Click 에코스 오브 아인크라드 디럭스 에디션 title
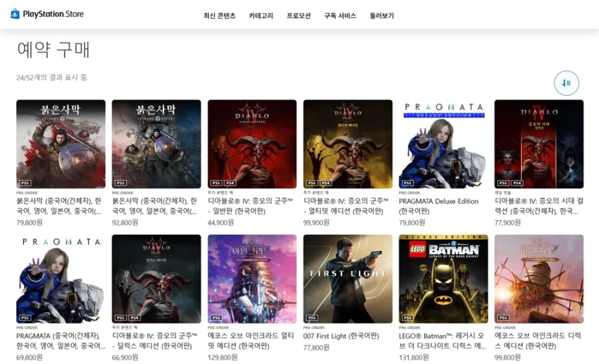599x364 pixels. pyautogui.click(x=538, y=341)
